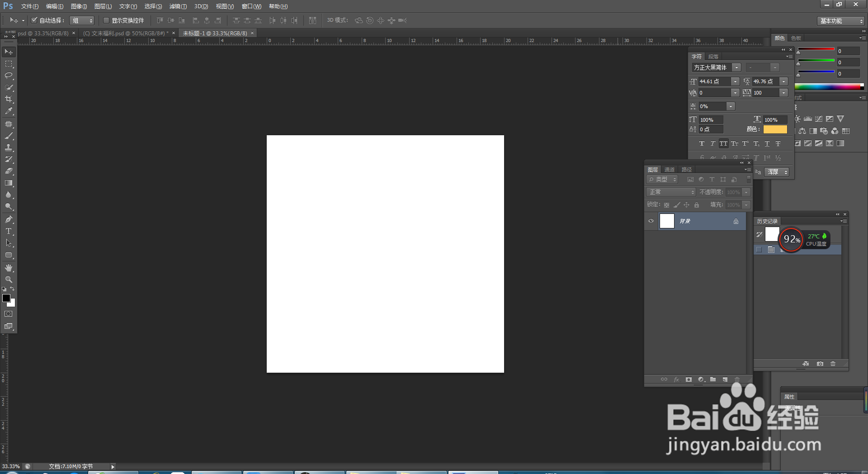The height and width of the screenshot is (474, 868).
Task: Select the Quick Selection tool
Action: coord(9,87)
